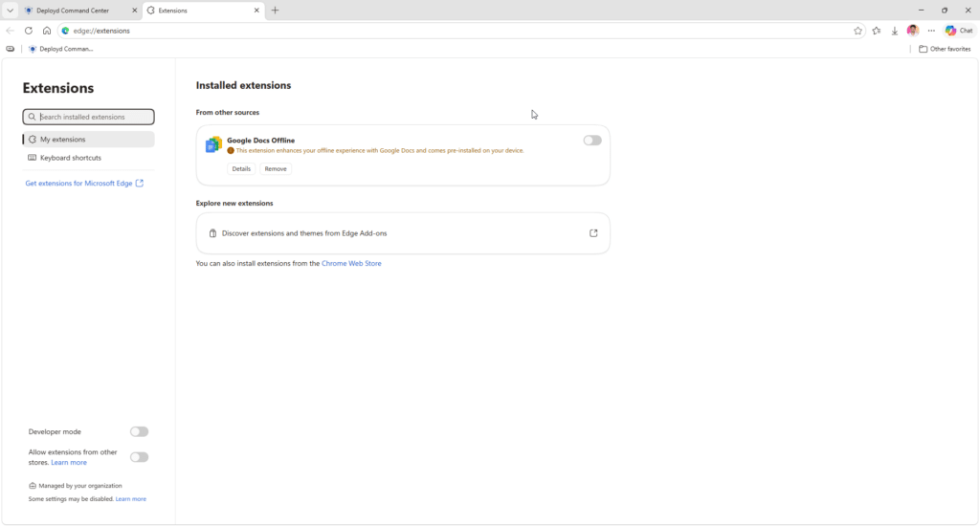Viewport: 980px width, 526px height.
Task: Click the tab icon on the favorites bar
Action: tap(10, 49)
